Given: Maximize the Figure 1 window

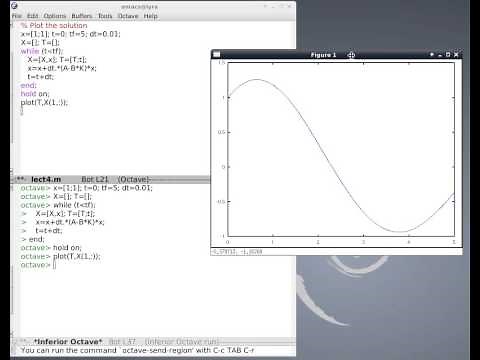Looking at the screenshot, I should coord(448,54).
